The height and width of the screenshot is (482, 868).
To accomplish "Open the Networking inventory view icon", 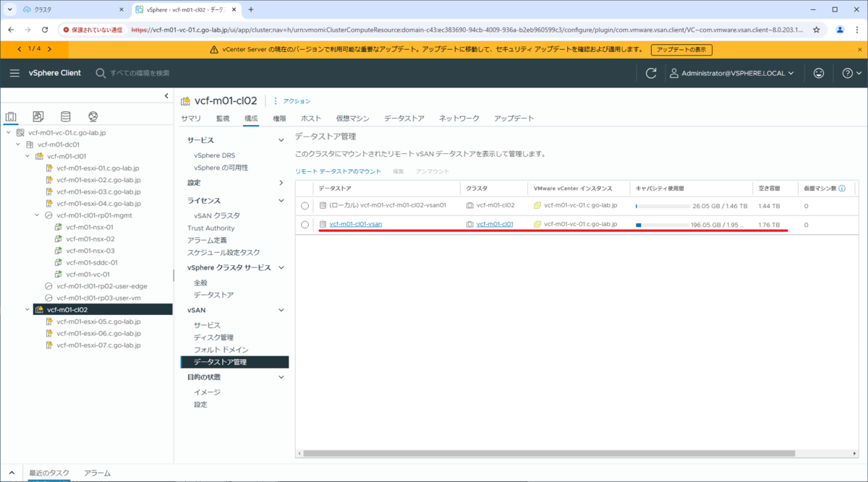I will (x=93, y=116).
